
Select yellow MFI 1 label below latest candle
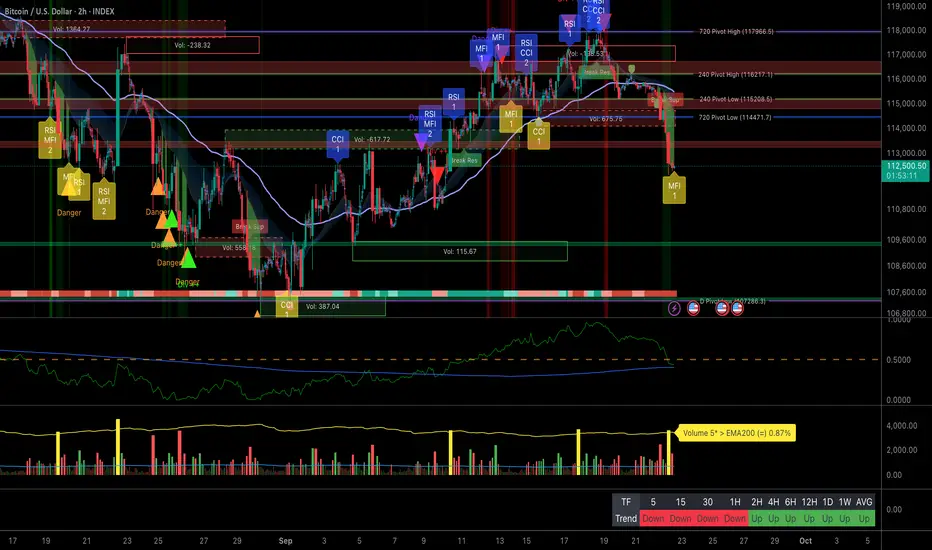(x=674, y=190)
